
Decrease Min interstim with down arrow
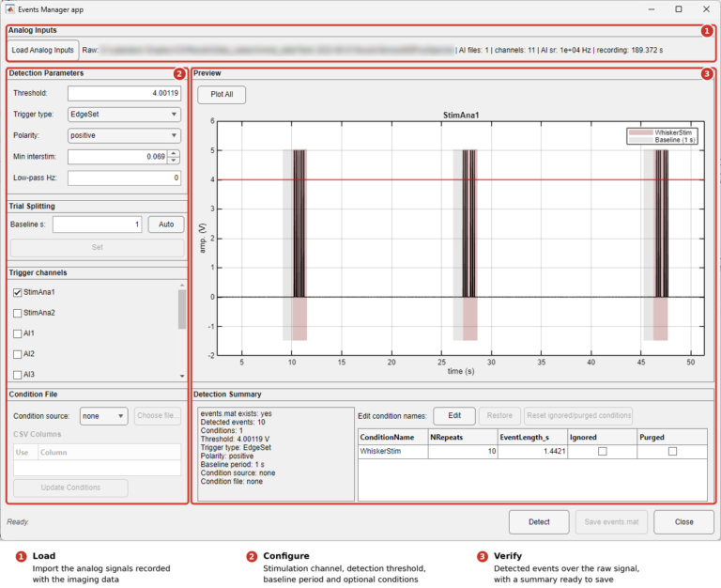coord(174,161)
